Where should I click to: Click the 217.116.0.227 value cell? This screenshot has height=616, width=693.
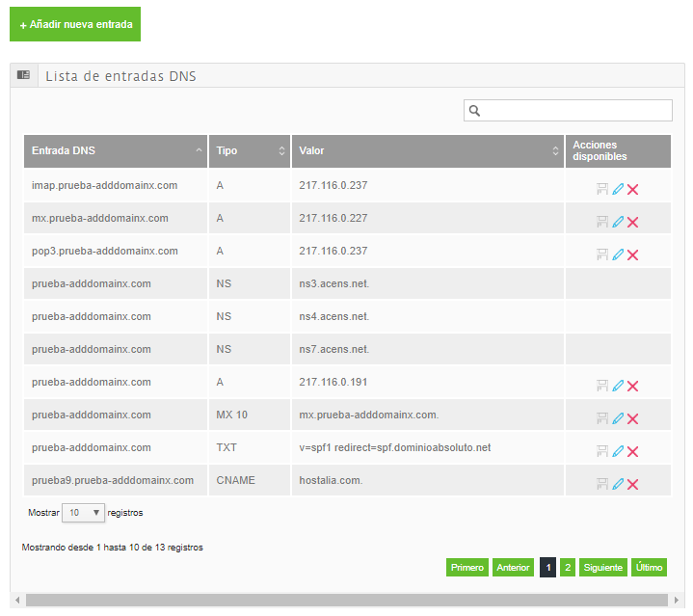point(427,218)
